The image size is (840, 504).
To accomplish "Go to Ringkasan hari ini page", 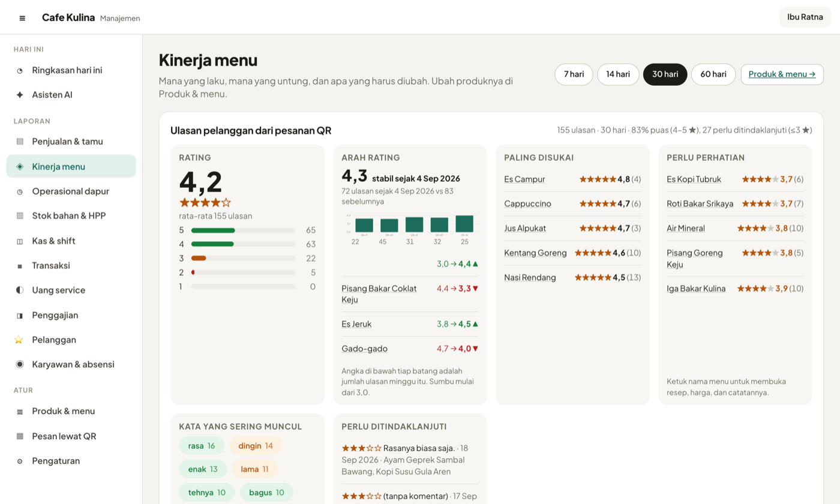I will coord(71,71).
